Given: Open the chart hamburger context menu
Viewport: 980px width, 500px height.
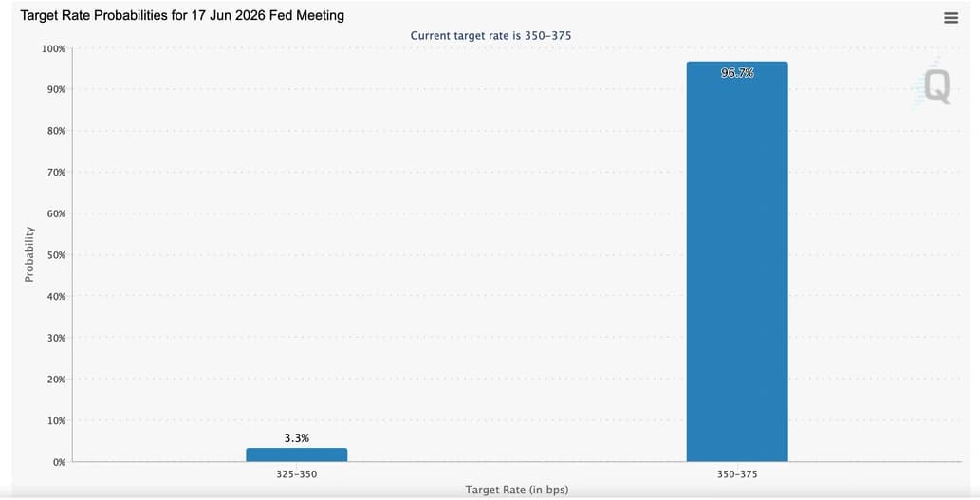Looking at the screenshot, I should (x=951, y=18).
